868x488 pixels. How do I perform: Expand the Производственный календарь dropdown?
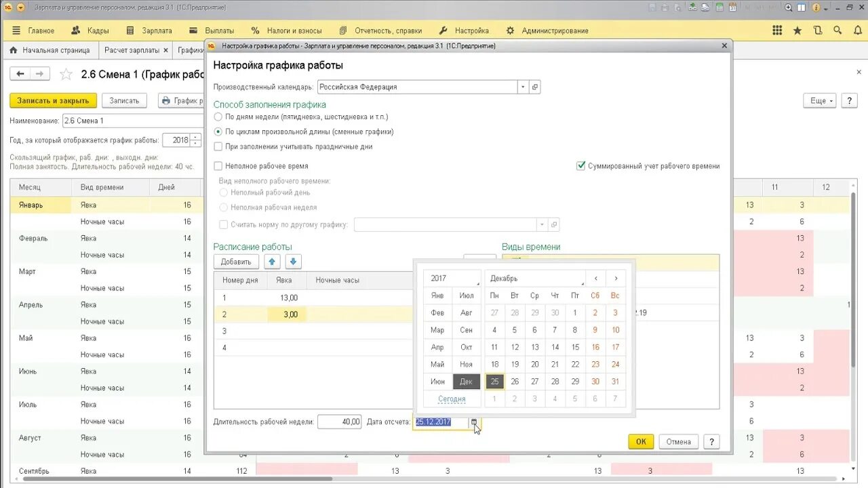523,87
